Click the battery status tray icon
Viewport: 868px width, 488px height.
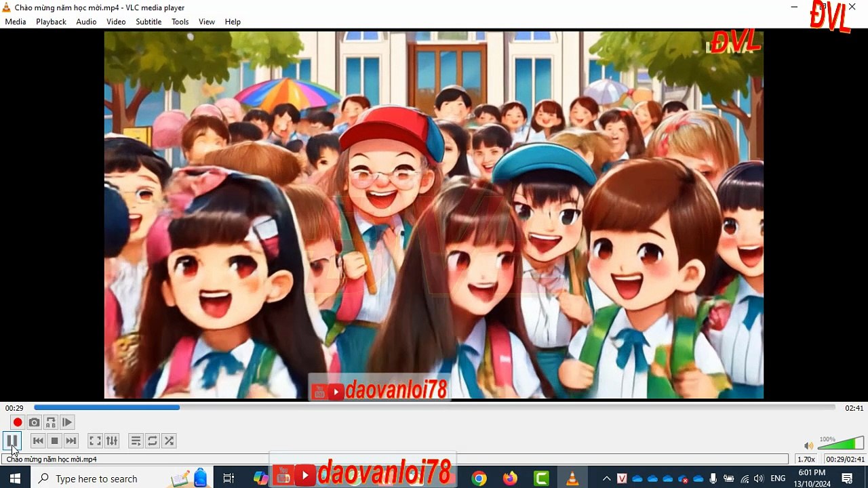(x=729, y=479)
